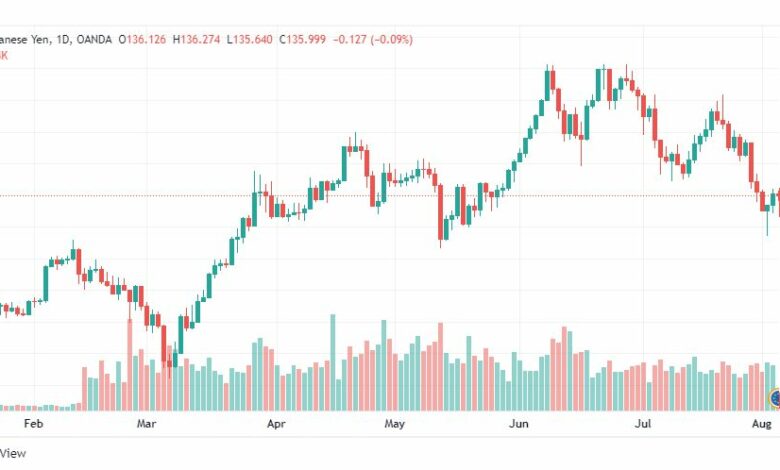Click the May label on time axis
The image size is (780, 470).
click(x=394, y=424)
